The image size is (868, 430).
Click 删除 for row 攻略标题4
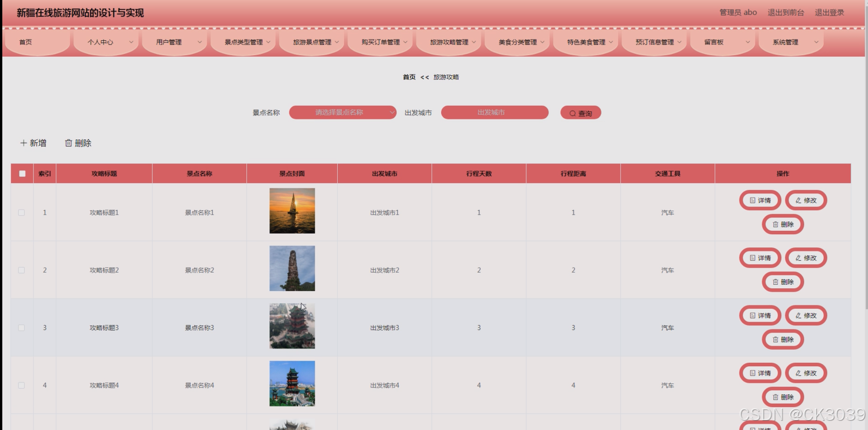click(783, 397)
